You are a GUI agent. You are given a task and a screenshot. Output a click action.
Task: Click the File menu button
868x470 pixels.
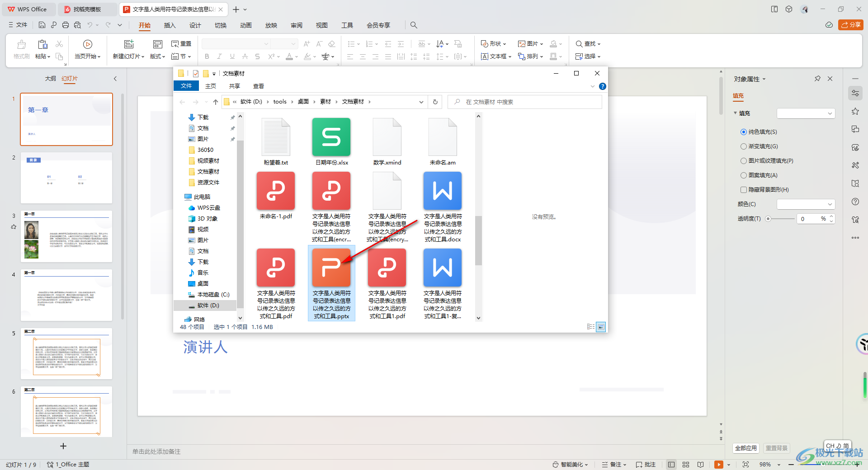click(18, 25)
